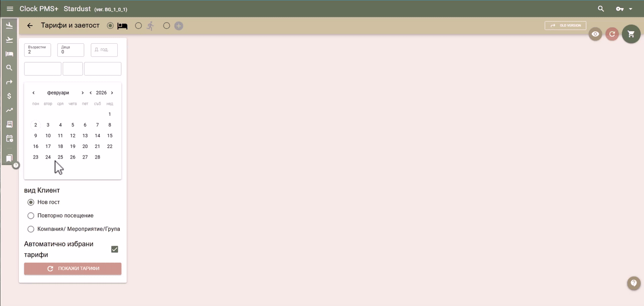644x306 pixels.
Task: Open the dollar sign sidebar icon
Action: tap(9, 96)
